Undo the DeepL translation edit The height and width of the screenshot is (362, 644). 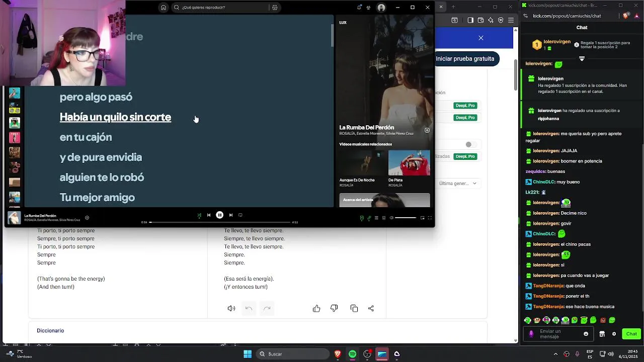point(249,309)
